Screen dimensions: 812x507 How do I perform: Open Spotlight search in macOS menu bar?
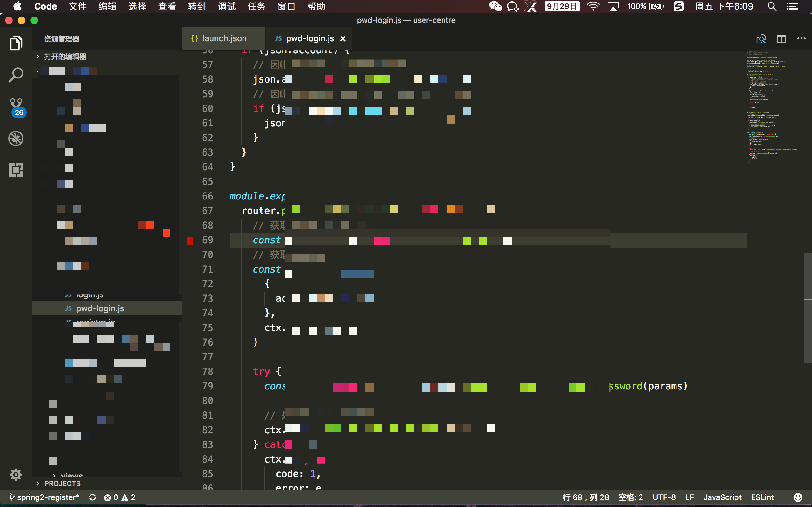771,6
